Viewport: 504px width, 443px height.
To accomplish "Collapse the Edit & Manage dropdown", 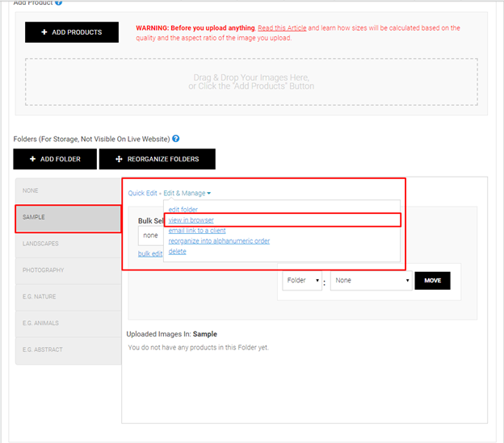I will coord(187,193).
